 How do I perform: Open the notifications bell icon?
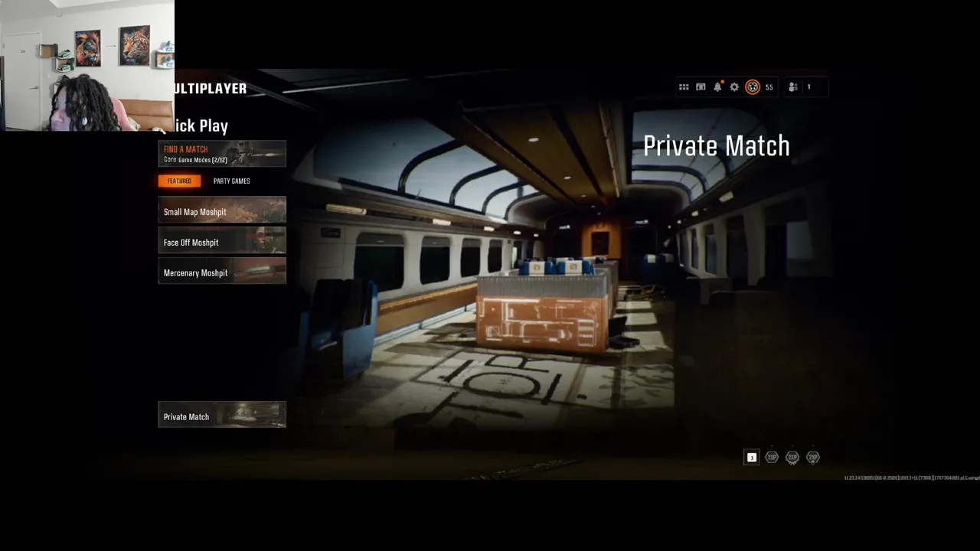coord(717,87)
